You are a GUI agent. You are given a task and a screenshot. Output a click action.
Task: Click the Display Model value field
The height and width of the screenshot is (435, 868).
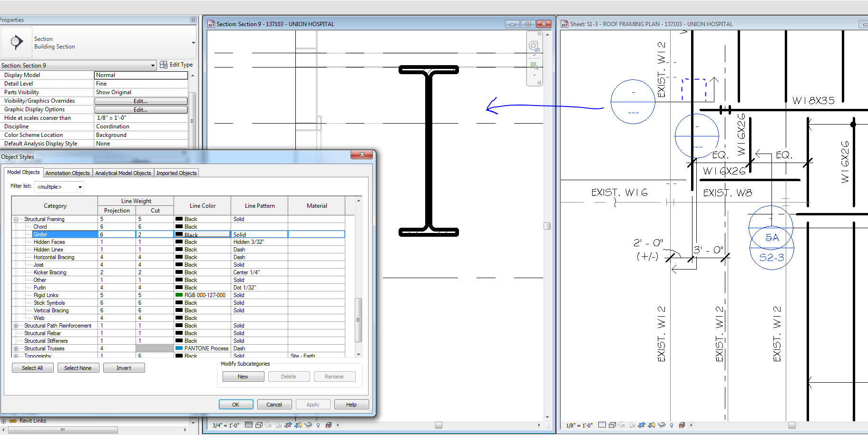coord(141,75)
